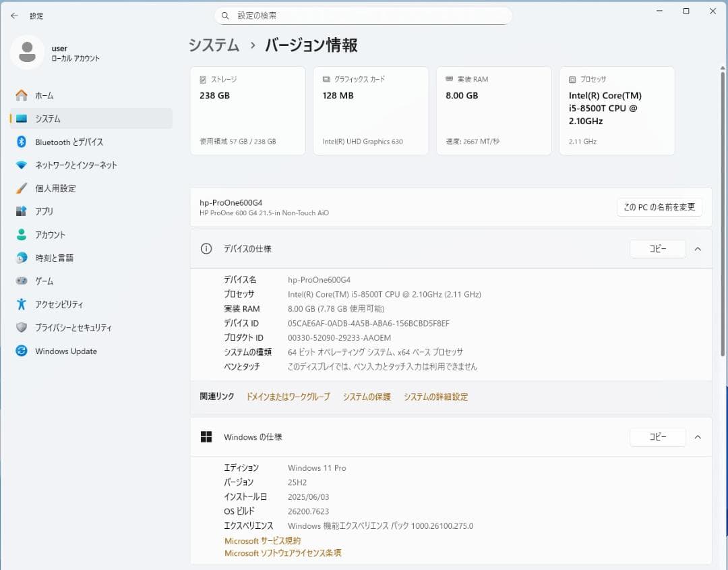This screenshot has height=570, width=728.
Task: Click the ホーム house icon
Action: pyautogui.click(x=22, y=95)
